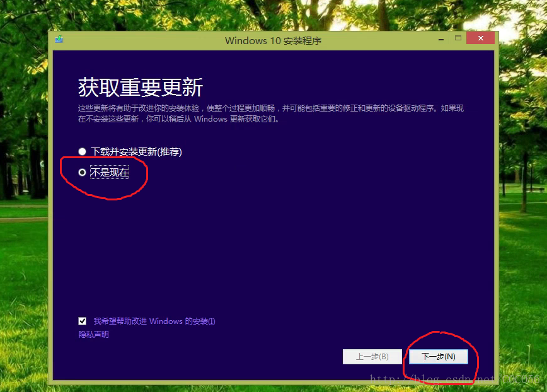Uncheck 我希望帮助改进 Windows 的安装 checkbox
Screen dimensions: 547x392
click(83, 321)
